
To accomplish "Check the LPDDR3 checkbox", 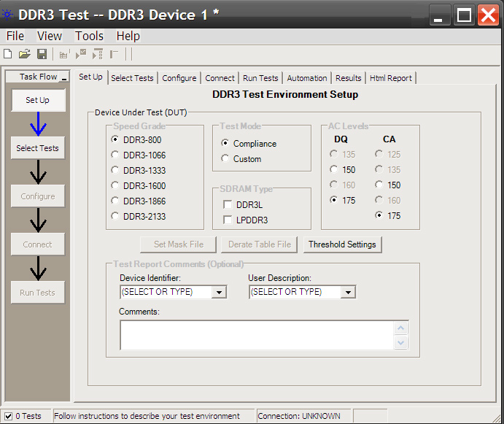I will tap(228, 220).
